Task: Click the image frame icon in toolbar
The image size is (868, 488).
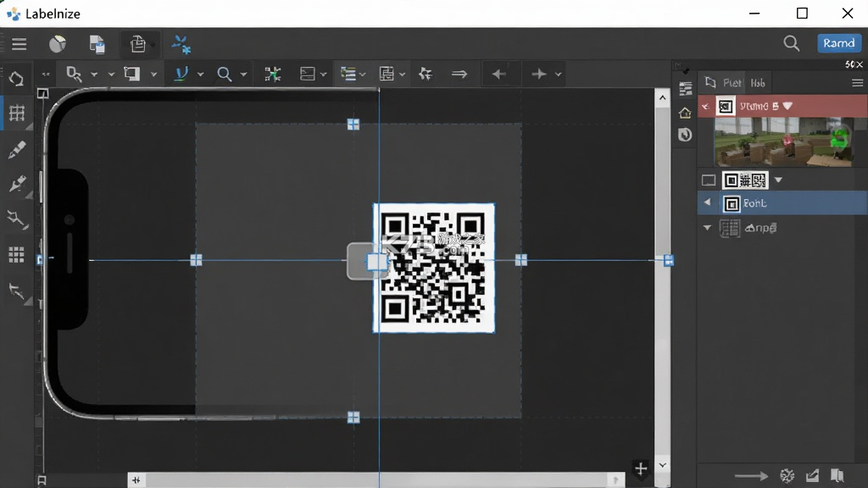Action: coord(307,74)
